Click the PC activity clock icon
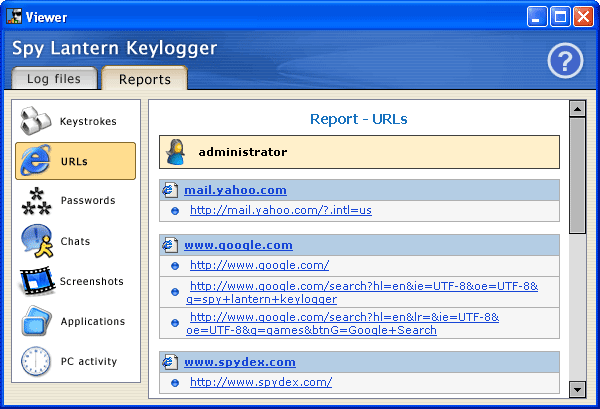 click(36, 361)
